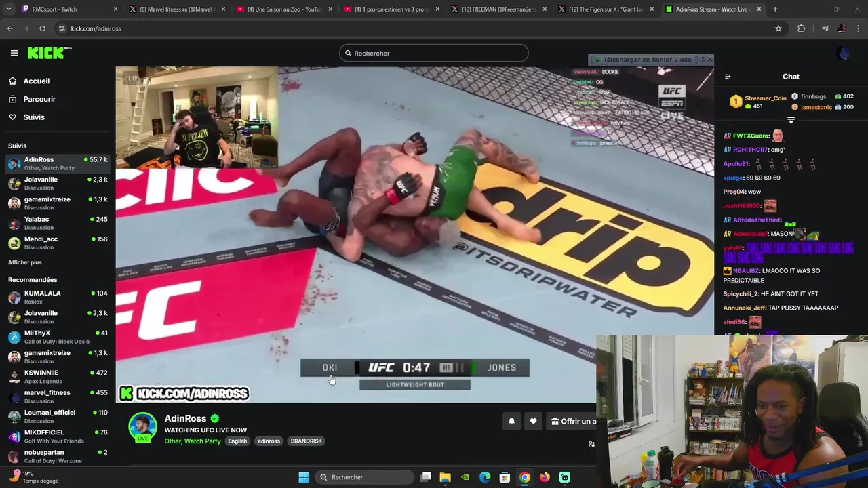This screenshot has height=488, width=868.
Task: Open the media control icon in Chrome toolbar
Action: (825, 28)
